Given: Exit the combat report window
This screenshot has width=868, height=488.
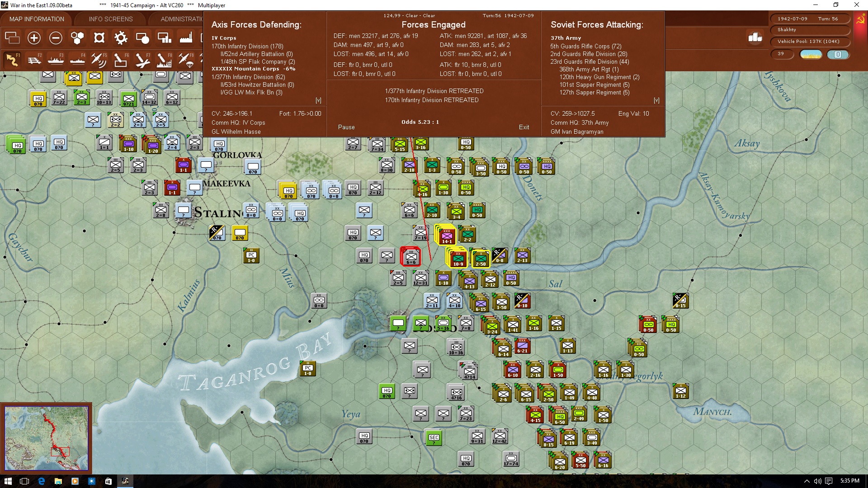Looking at the screenshot, I should pyautogui.click(x=524, y=127).
